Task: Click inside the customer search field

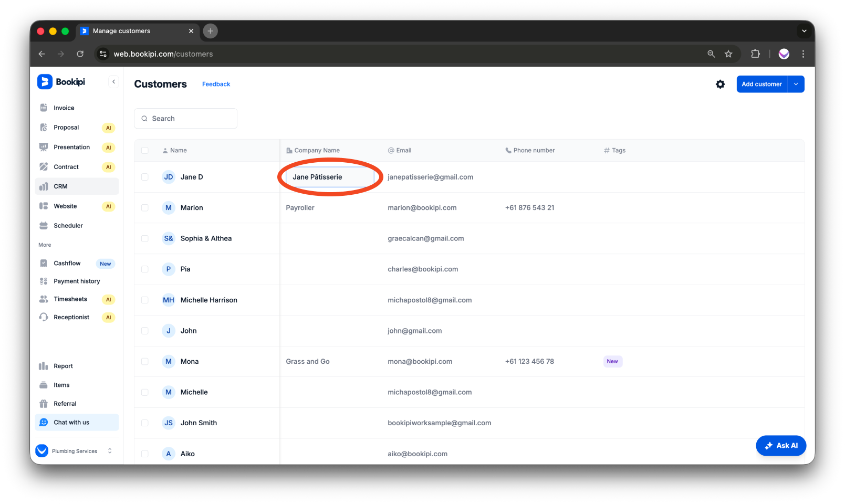Action: pos(185,118)
